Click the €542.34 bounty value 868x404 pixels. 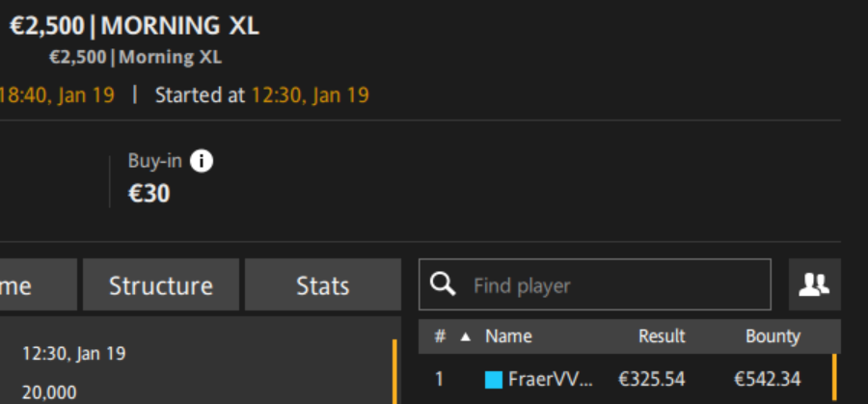(768, 380)
